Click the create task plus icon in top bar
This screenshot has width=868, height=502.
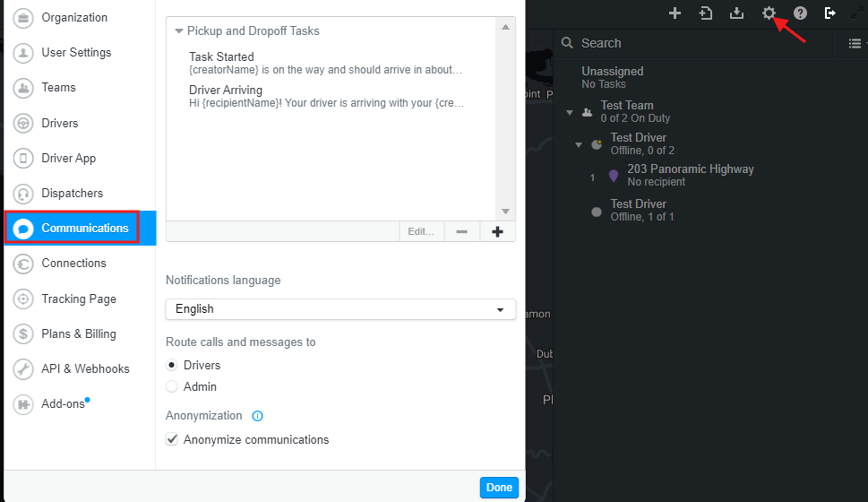coord(675,13)
